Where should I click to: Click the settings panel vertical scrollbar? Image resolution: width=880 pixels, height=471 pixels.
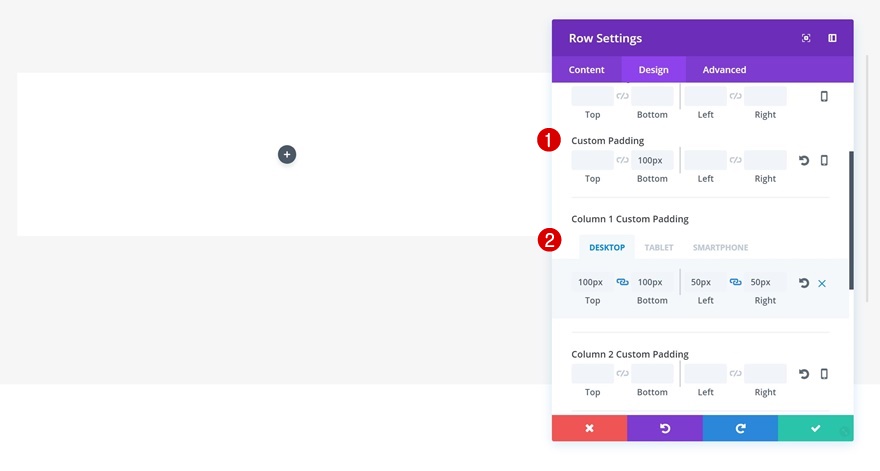[x=851, y=220]
